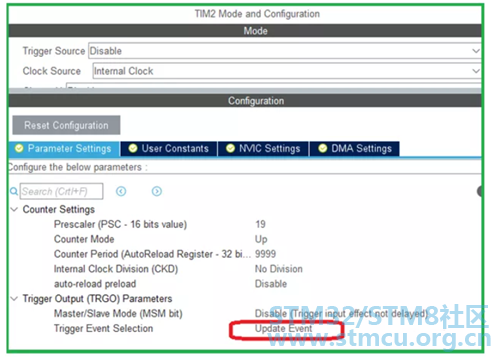Click the info icon at right edge
The width and height of the screenshot is (500, 361).
coord(479,191)
